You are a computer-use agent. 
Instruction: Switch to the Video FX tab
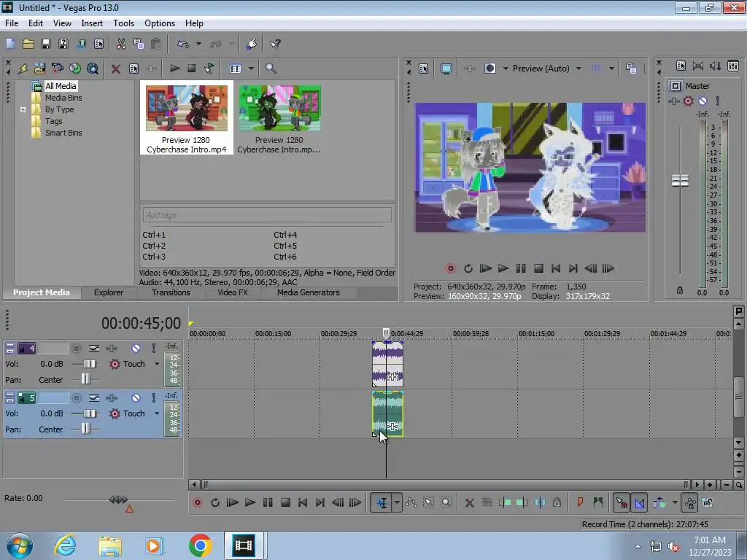[x=233, y=293]
